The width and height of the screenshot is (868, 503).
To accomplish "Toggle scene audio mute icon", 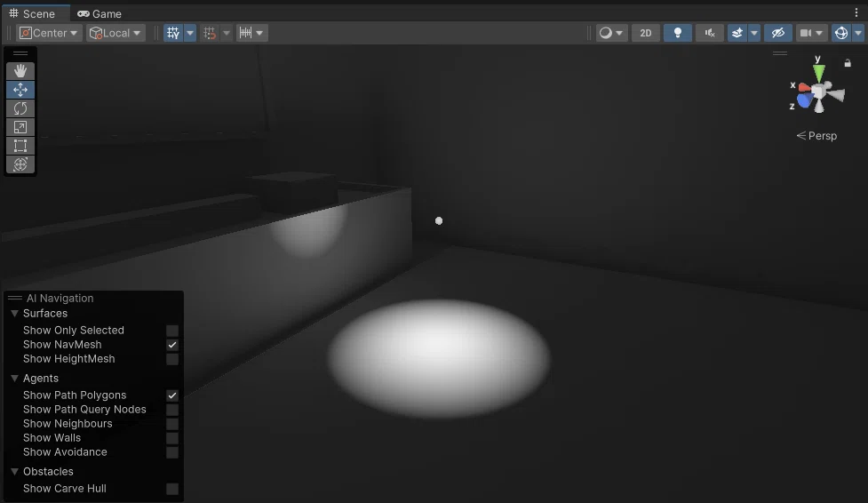I will click(710, 33).
